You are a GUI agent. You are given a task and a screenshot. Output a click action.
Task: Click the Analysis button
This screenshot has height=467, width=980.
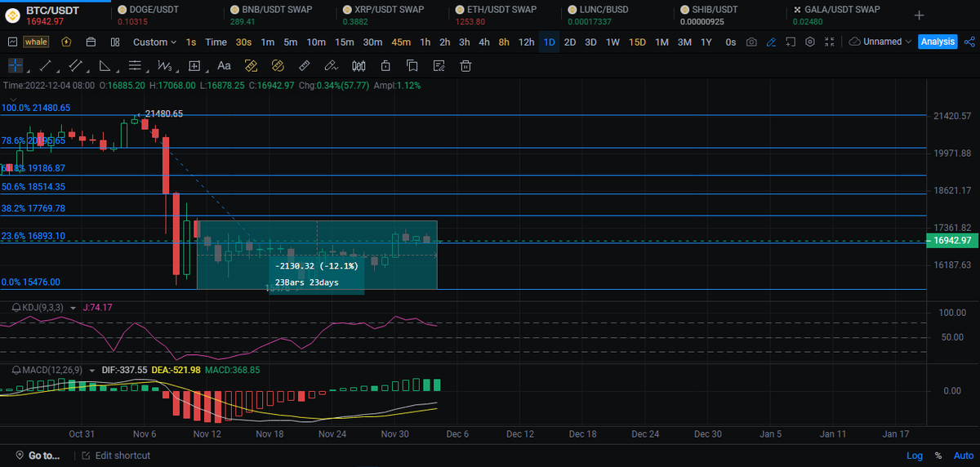click(x=937, y=42)
